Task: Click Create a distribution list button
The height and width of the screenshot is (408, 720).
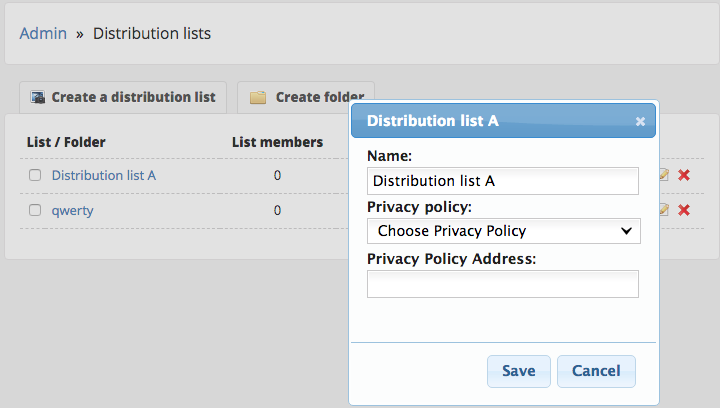Action: pyautogui.click(x=123, y=97)
